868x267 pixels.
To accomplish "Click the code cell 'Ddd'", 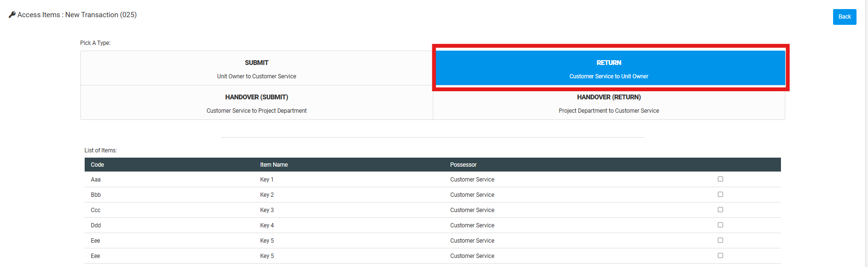I will click(96, 225).
